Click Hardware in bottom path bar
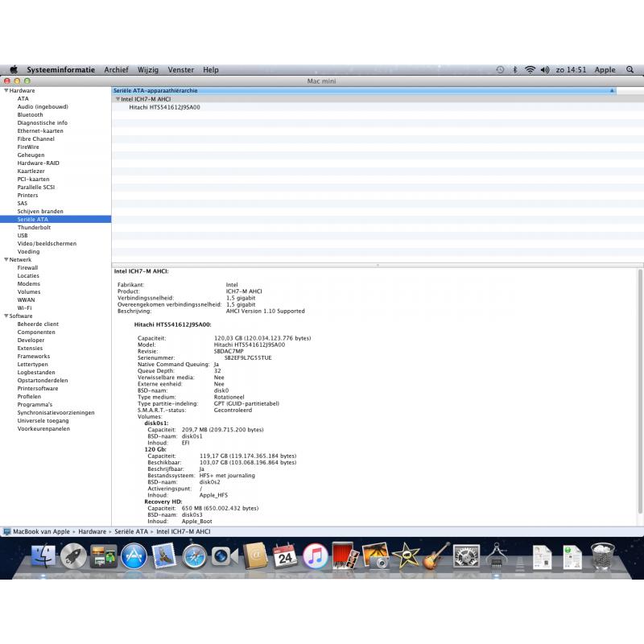The height and width of the screenshot is (644, 644). [x=92, y=531]
